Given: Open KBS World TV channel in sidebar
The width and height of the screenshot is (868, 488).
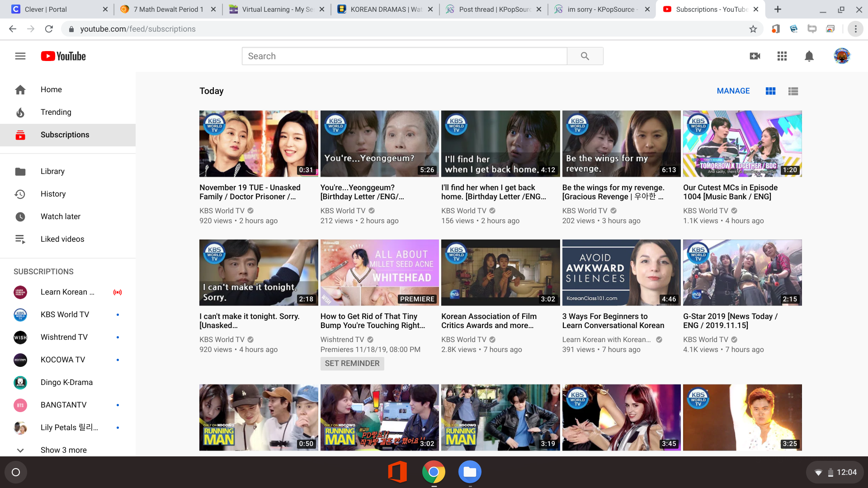Looking at the screenshot, I should 68,314.
